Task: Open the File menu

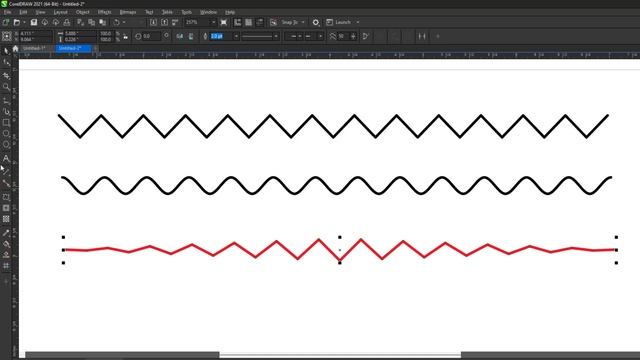Action: tap(8, 12)
